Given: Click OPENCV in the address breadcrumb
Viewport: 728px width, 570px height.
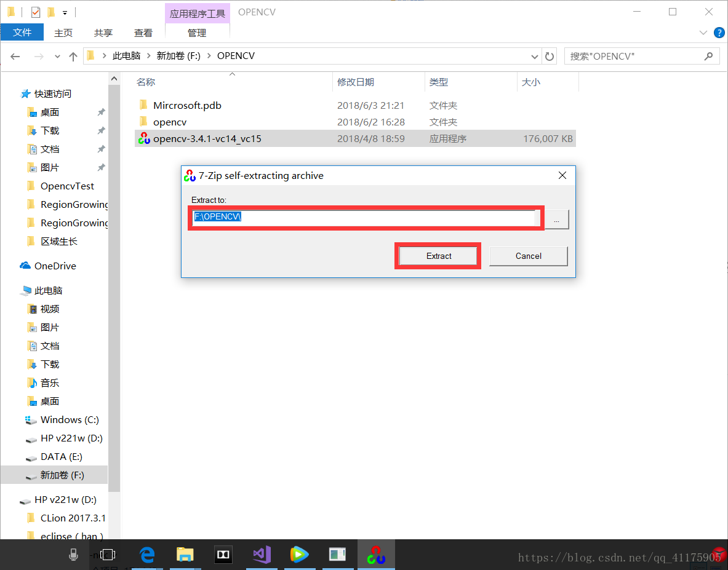Looking at the screenshot, I should [236, 56].
